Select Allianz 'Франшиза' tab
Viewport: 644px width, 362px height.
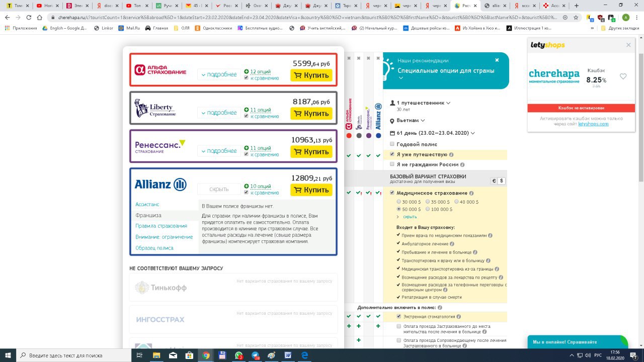[148, 215]
